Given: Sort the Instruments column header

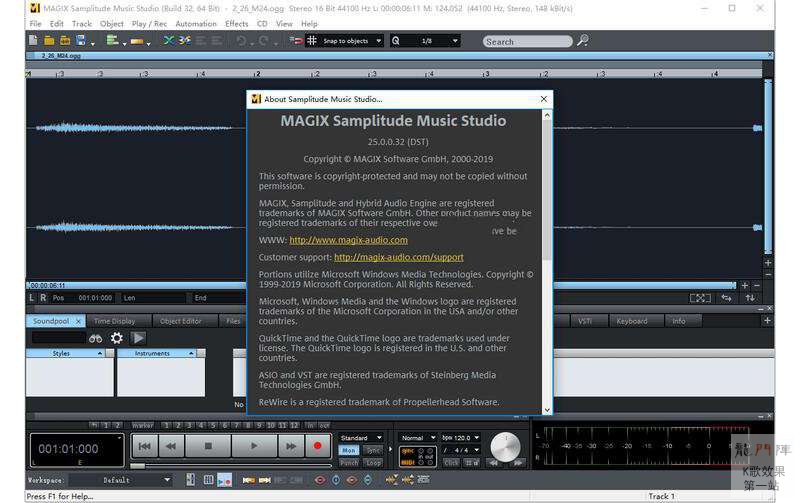Looking at the screenshot, I should pyautogui.click(x=157, y=353).
